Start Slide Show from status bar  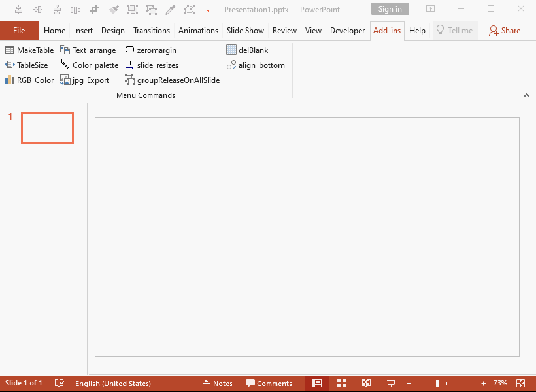point(391,383)
